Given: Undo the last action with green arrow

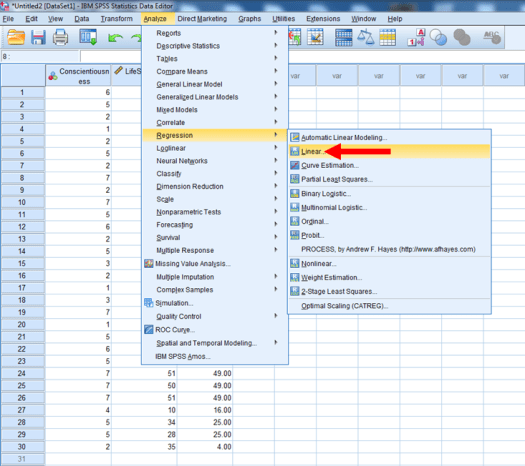Looking at the screenshot, I should (115, 38).
